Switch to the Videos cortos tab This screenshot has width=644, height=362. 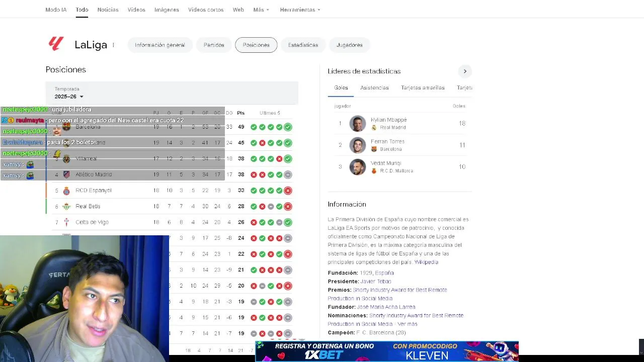coord(206,10)
